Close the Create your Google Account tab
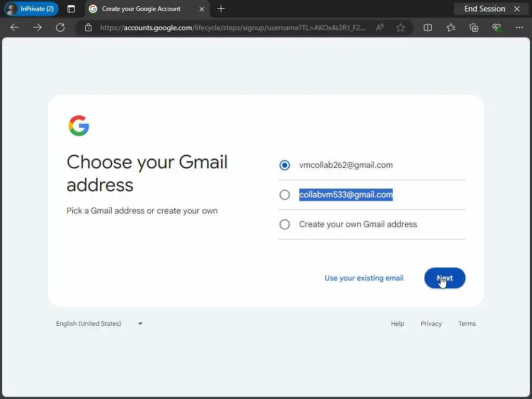532x399 pixels. point(202,9)
